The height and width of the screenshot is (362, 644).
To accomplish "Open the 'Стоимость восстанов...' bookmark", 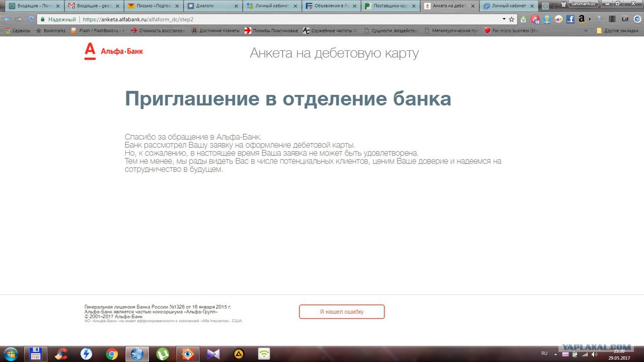I will pos(158,31).
